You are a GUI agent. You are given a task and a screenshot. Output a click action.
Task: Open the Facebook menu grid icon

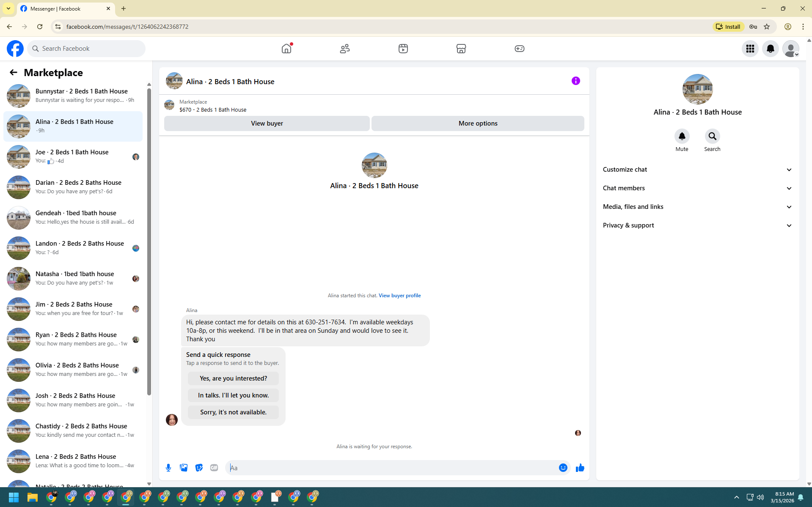[750, 49]
